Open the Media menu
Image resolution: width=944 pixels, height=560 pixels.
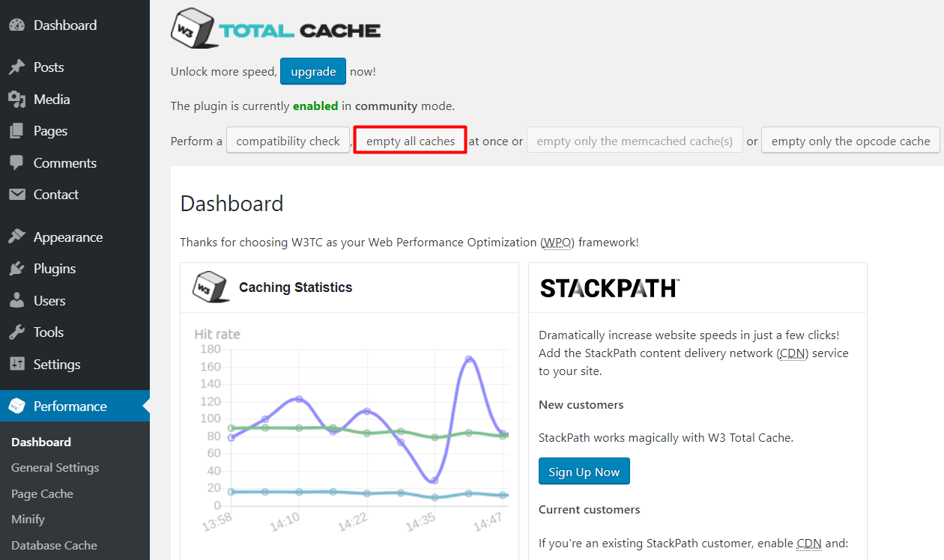pos(75,99)
